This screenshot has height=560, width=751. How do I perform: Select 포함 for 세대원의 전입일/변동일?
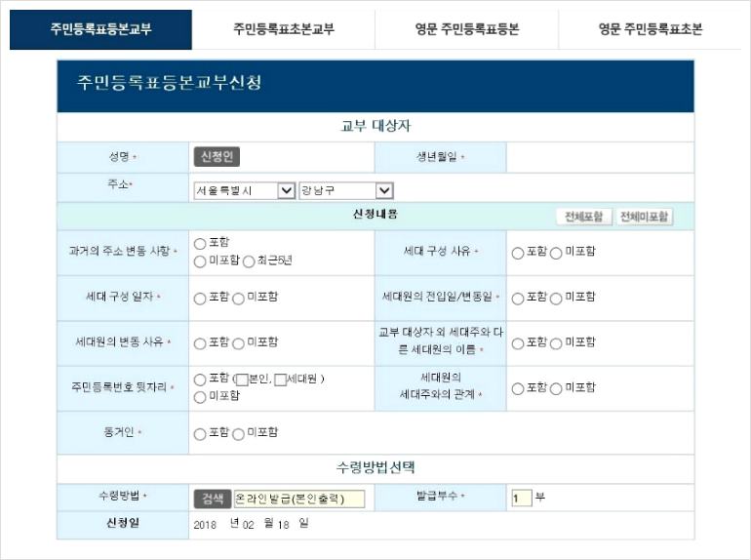coord(517,299)
